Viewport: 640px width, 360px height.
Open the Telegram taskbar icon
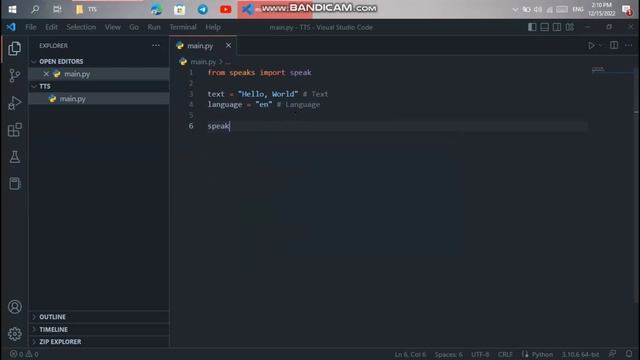[202, 9]
